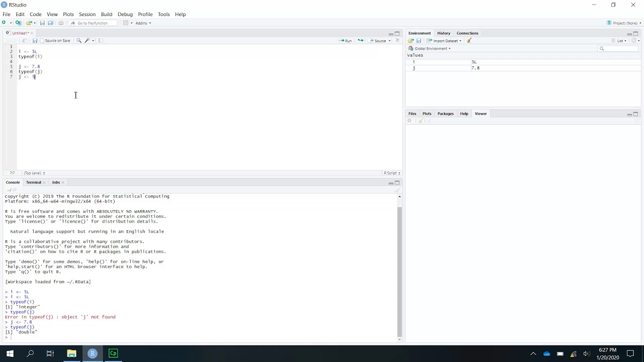Save current document from main toolbar
644x362 pixels.
[42, 23]
